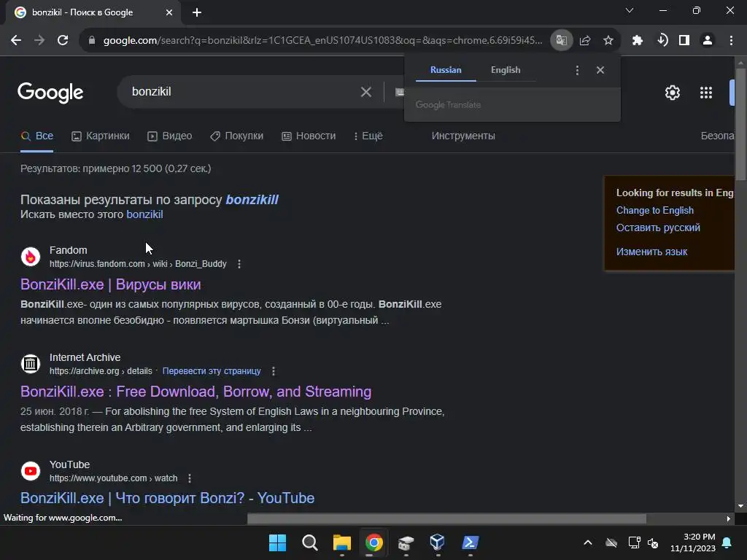
Task: Open the Chrome three-dot menu
Action: (731, 41)
